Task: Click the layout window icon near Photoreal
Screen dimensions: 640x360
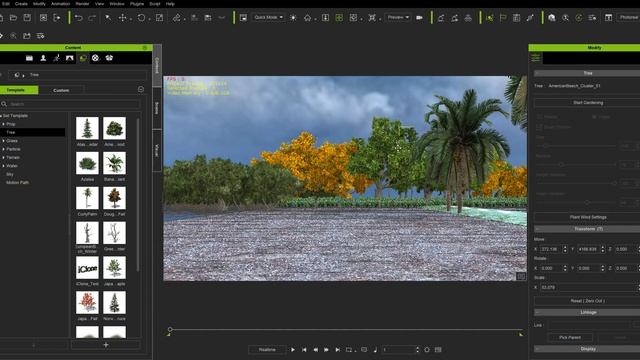Action: coord(608,18)
